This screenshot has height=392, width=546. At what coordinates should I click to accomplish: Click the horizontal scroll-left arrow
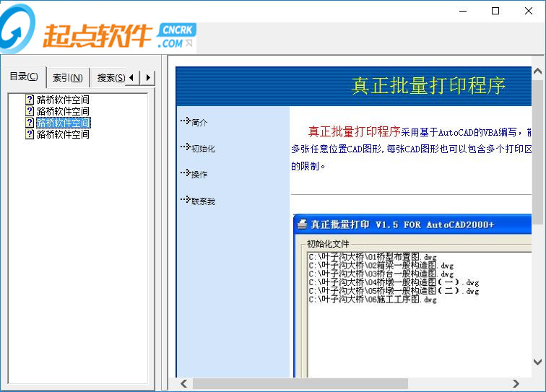184,383
